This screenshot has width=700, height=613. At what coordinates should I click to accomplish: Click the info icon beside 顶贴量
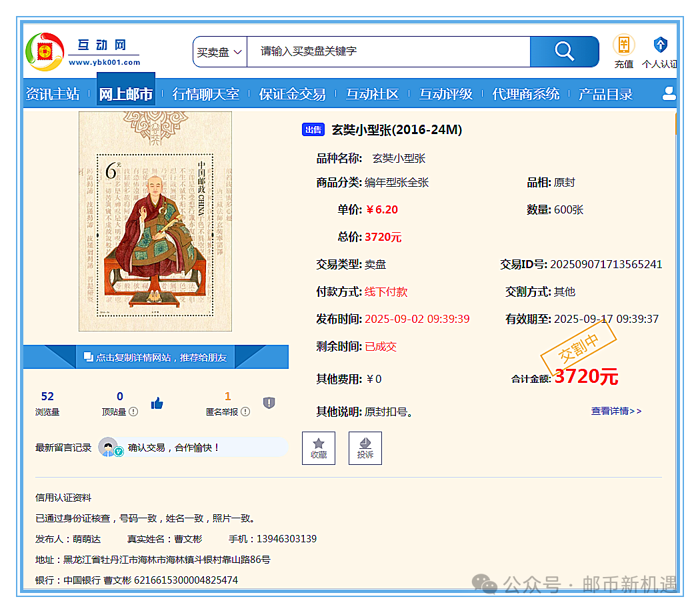(x=133, y=412)
